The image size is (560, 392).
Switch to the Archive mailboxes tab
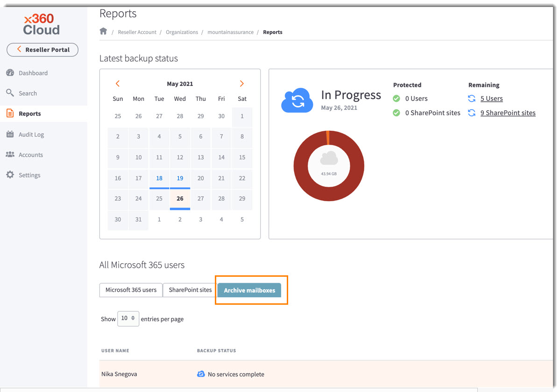click(249, 290)
